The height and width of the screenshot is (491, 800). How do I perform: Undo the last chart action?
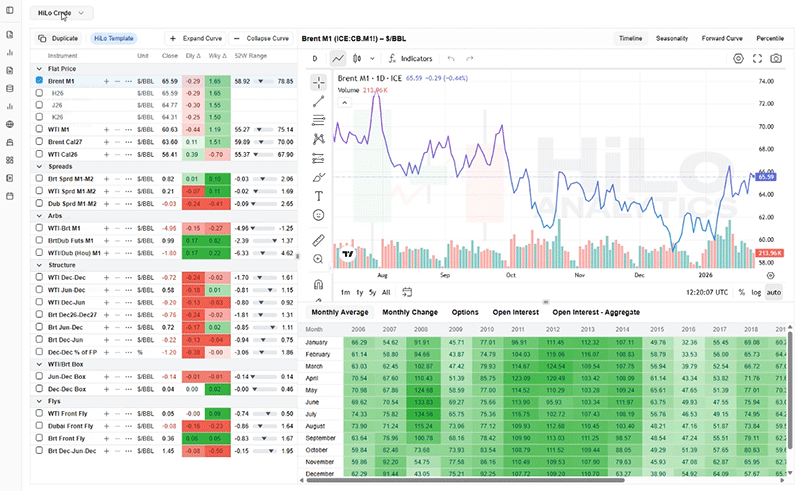pos(451,59)
